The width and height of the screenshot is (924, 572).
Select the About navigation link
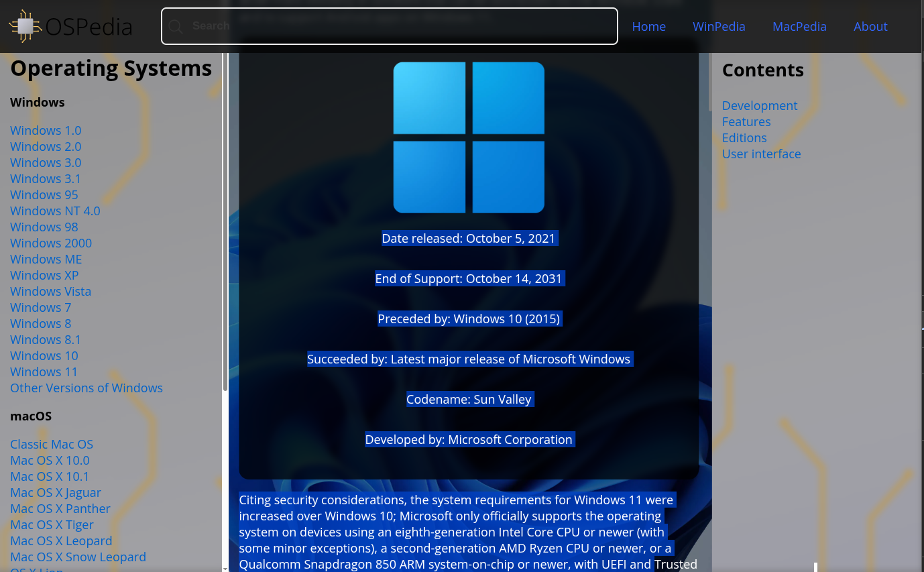pyautogui.click(x=870, y=26)
